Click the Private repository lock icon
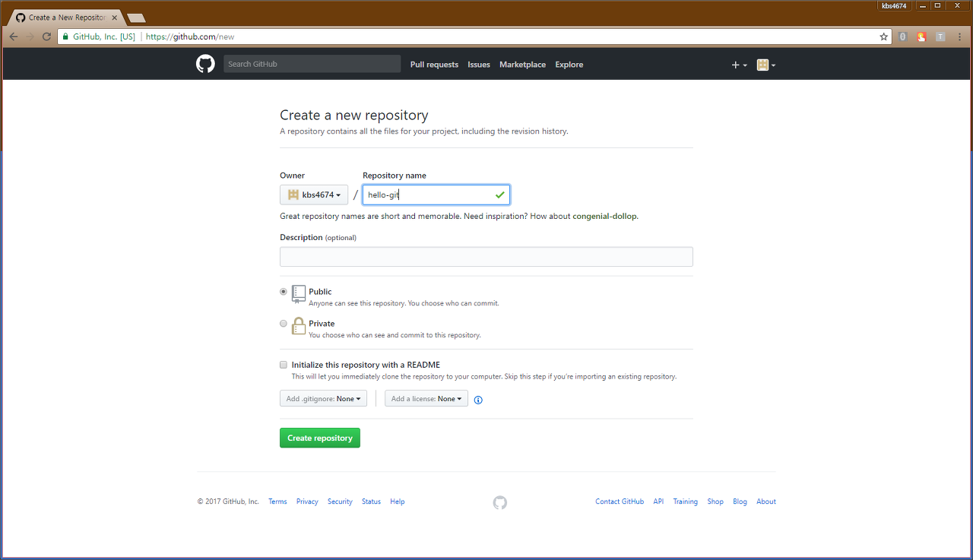 coord(299,326)
